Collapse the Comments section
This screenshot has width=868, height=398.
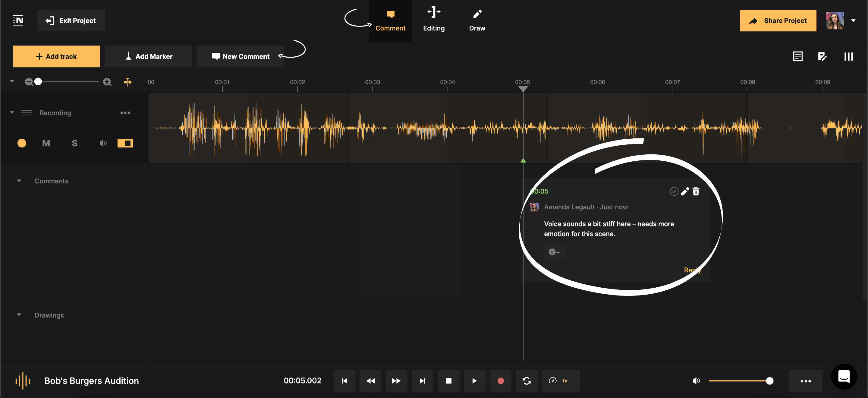click(x=19, y=181)
